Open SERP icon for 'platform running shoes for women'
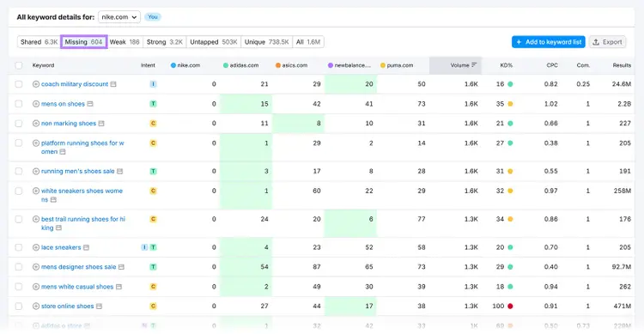 point(63,152)
